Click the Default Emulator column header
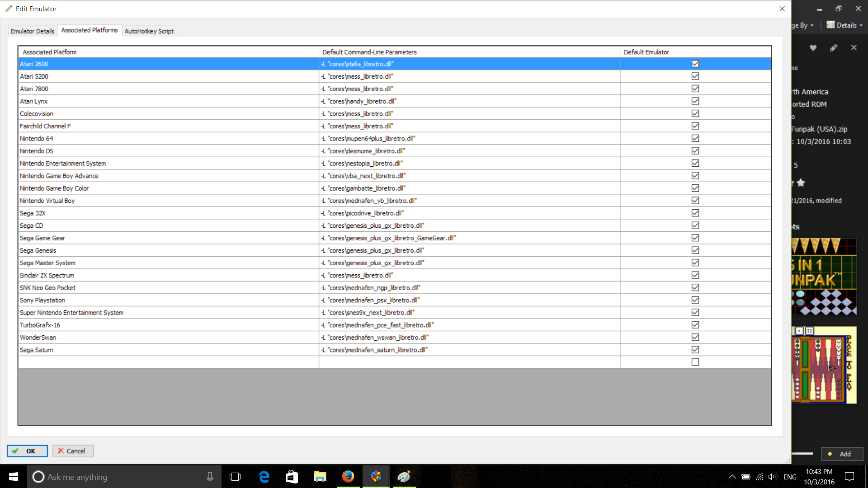Screen dimensions: 868x488 coord(696,52)
